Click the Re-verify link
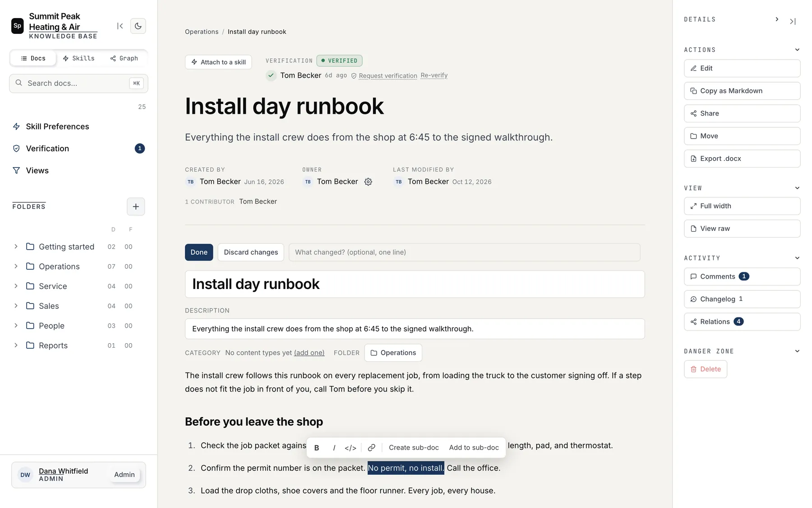 tap(434, 75)
